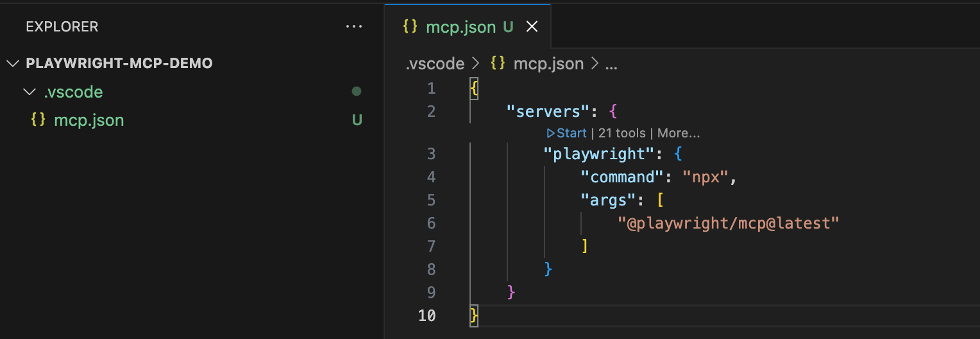Click the EXPLORER panel title
980x339 pixels.
click(62, 27)
